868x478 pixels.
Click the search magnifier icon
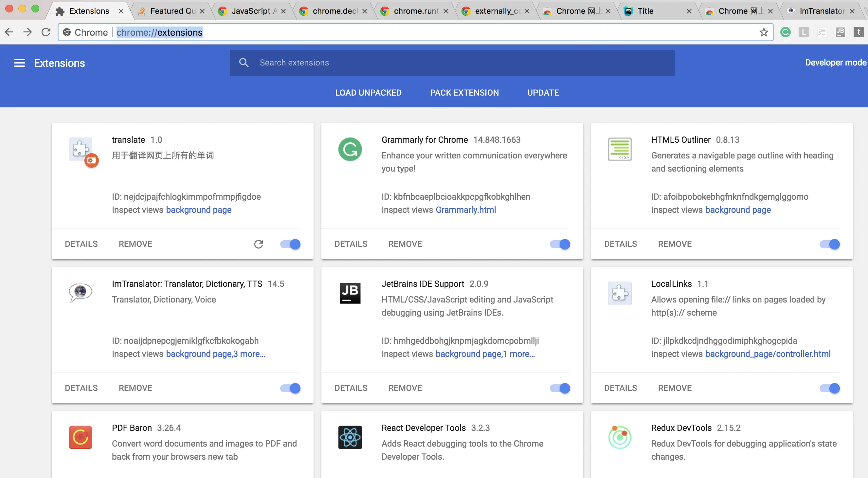coord(244,63)
